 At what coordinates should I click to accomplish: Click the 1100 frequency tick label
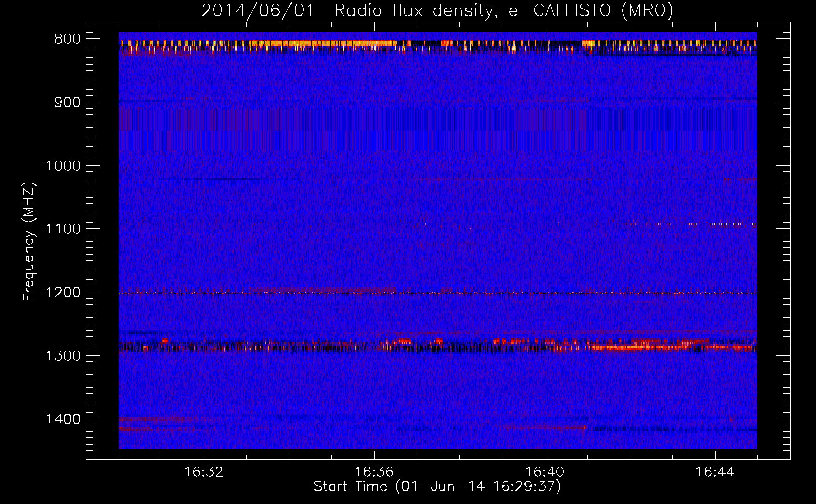click(x=63, y=229)
